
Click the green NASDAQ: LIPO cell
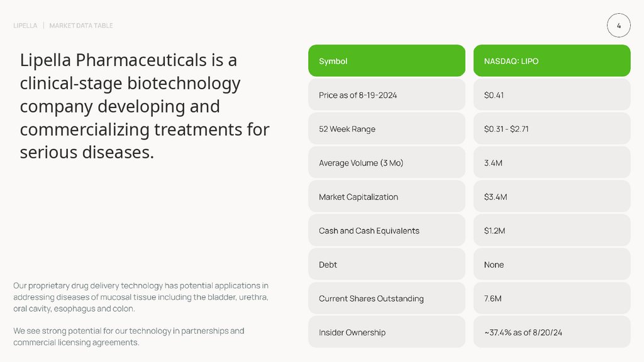pos(552,61)
